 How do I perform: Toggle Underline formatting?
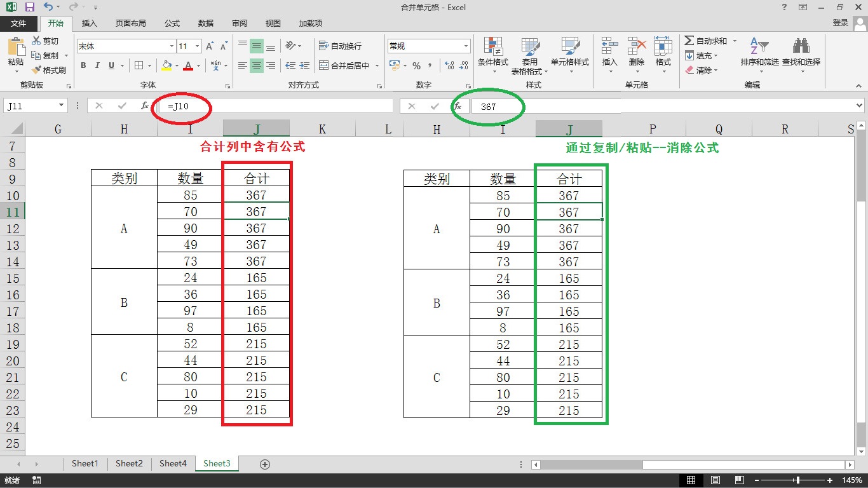click(x=112, y=65)
